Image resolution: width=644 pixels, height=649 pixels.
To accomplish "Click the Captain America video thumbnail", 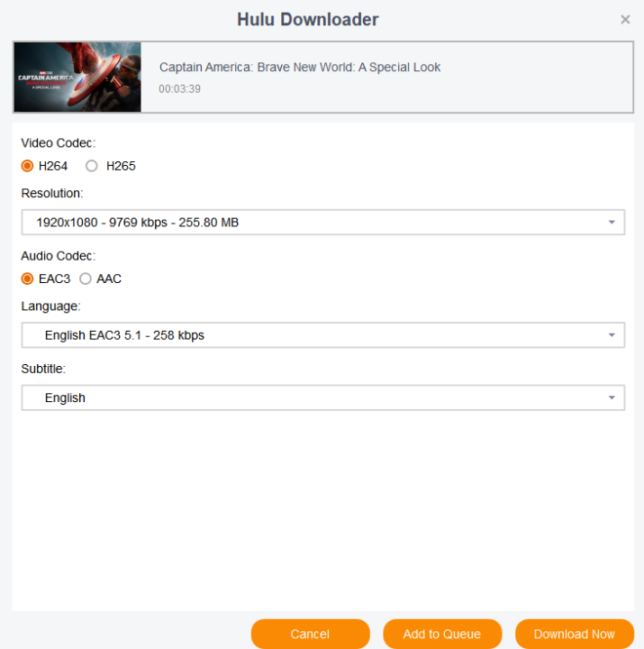I will (x=77, y=77).
